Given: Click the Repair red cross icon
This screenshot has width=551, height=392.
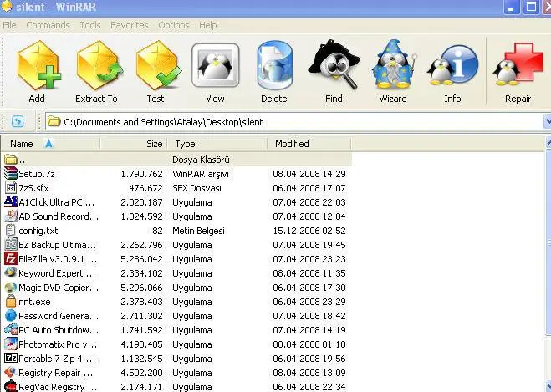Looking at the screenshot, I should click(x=518, y=64).
